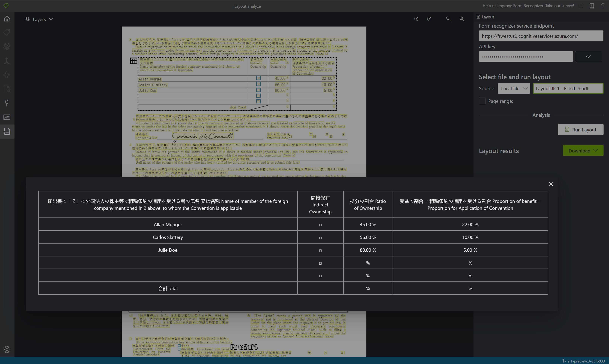Select Local file source dropdown
Viewport: 609px width, 364px height.
tap(514, 88)
